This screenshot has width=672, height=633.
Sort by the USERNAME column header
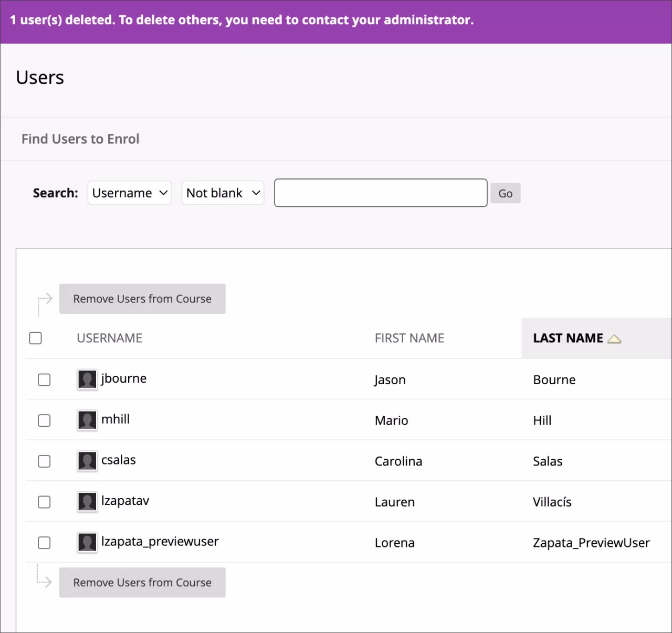point(109,338)
